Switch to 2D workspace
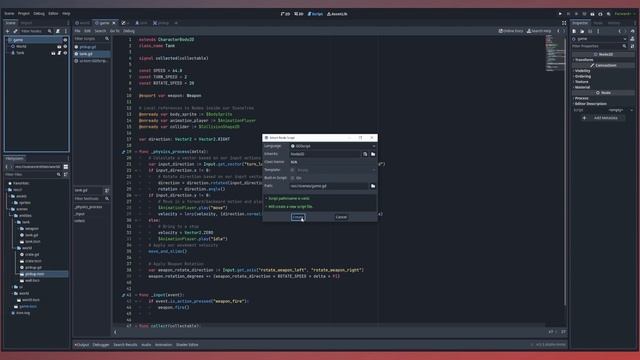The image size is (640, 360). 285,14
